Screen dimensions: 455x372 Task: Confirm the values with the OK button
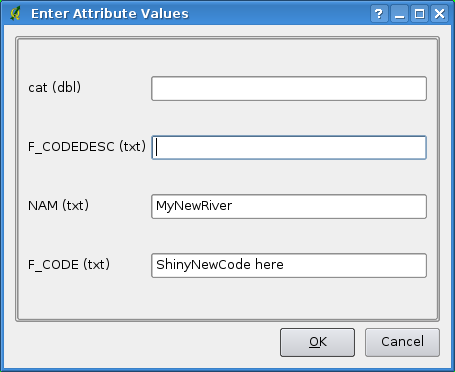pyautogui.click(x=317, y=342)
